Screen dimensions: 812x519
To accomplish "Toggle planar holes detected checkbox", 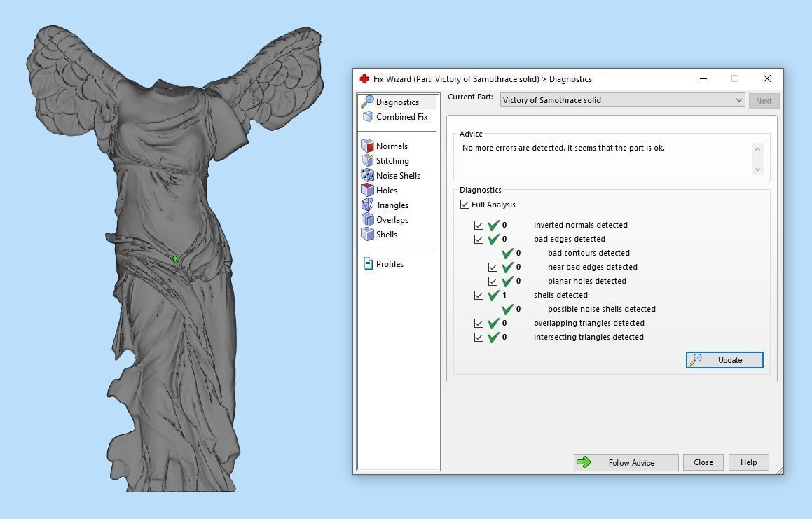I will pyautogui.click(x=493, y=281).
